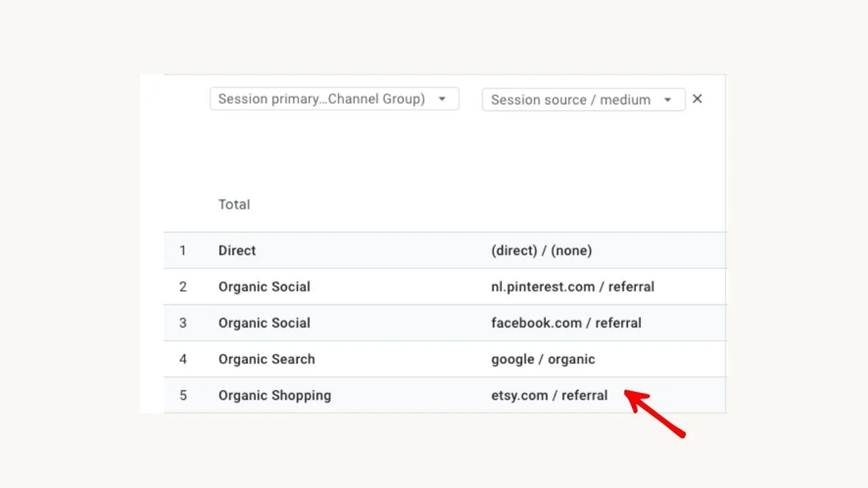Click the Organic Shopping channel cell
Viewport: 868px width, 488px height.
275,396
